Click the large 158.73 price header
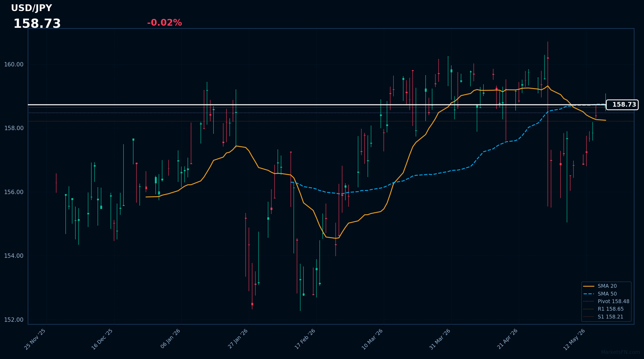This screenshot has height=359, width=644. click(37, 24)
